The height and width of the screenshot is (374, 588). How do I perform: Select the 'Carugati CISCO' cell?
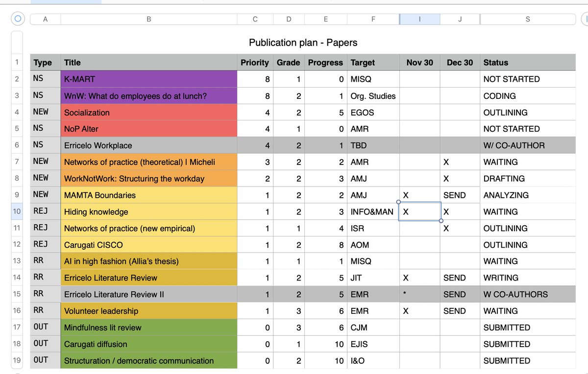[149, 245]
